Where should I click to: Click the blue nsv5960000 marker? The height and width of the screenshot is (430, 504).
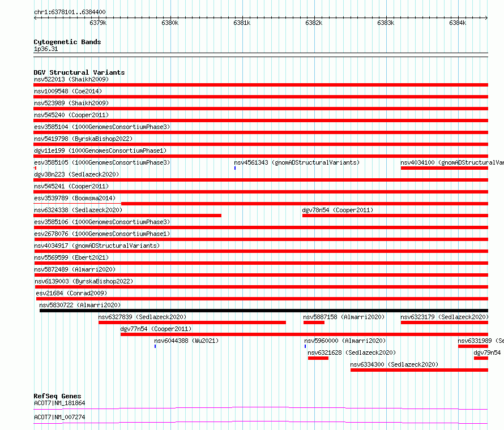pyautogui.click(x=305, y=346)
